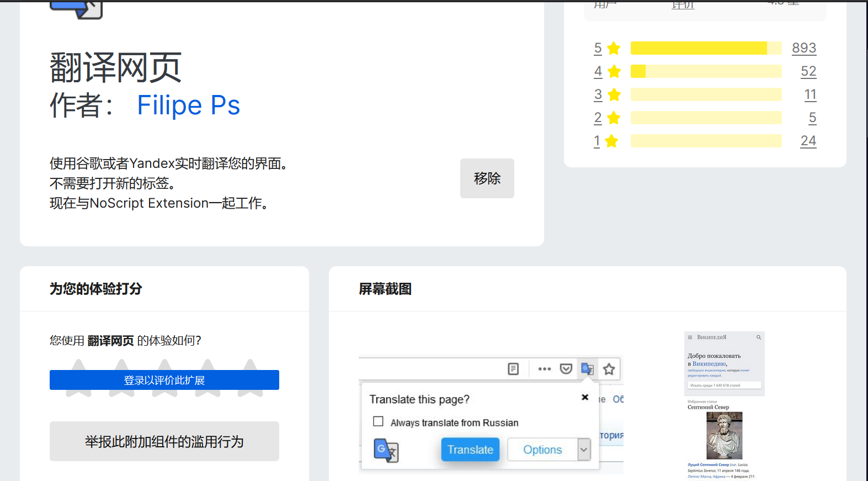Click the Options button in screenshot popup
Image resolution: width=868 pixels, height=481 pixels.
tap(542, 450)
